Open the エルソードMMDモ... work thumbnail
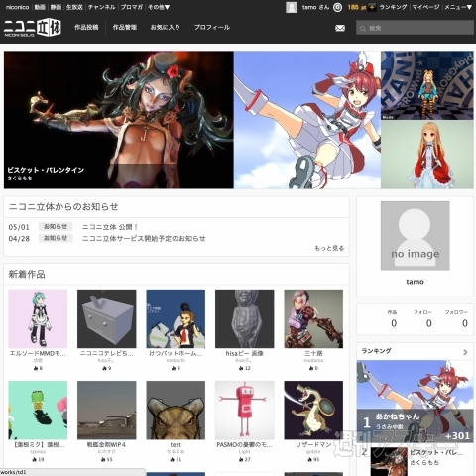This screenshot has height=476, width=476. coord(38,318)
